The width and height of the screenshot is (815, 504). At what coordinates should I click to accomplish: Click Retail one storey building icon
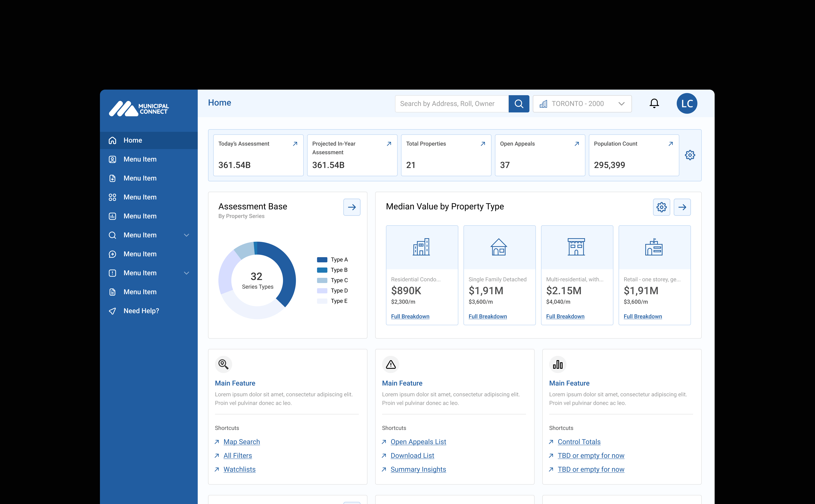pyautogui.click(x=654, y=247)
